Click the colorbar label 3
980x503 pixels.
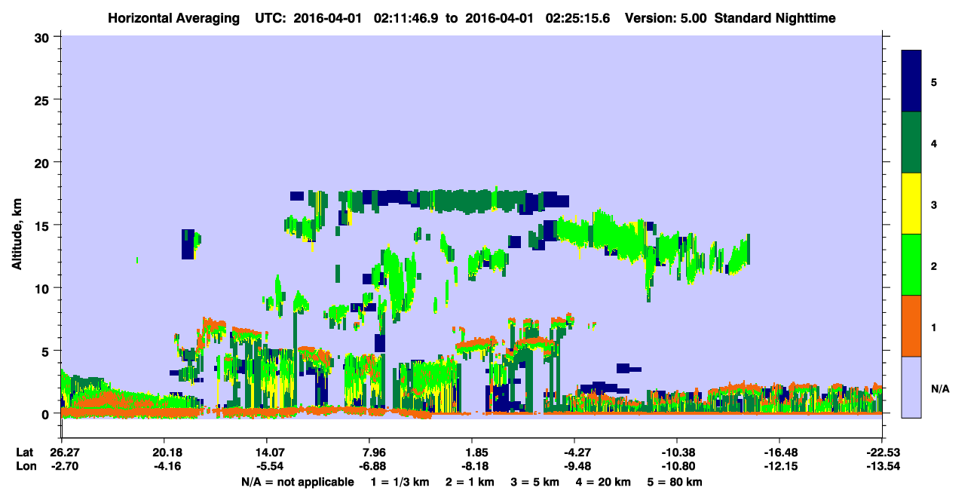933,204
